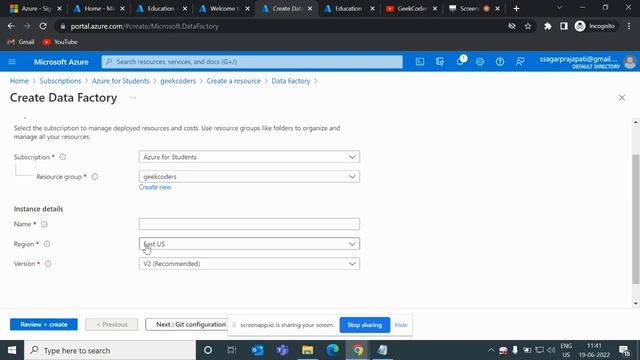This screenshot has width=640, height=360.
Task: Expand the Region dropdown showing East US
Action: tap(249, 244)
